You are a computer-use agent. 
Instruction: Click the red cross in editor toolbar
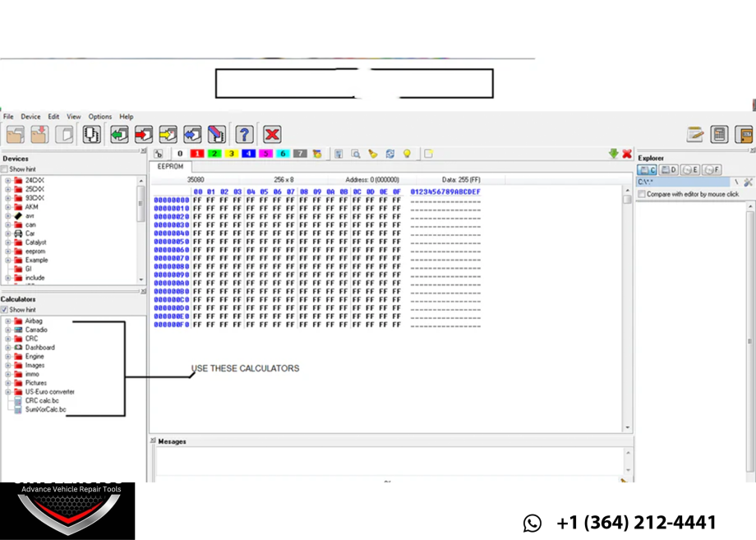tap(627, 154)
